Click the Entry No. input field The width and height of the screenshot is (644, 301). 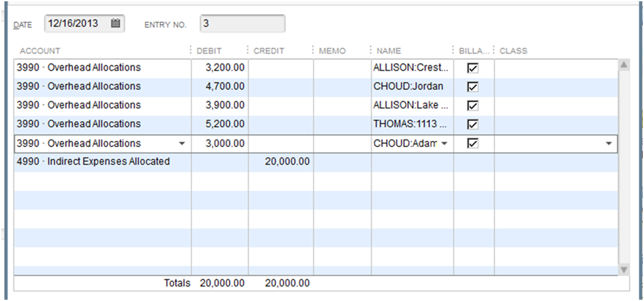click(242, 24)
